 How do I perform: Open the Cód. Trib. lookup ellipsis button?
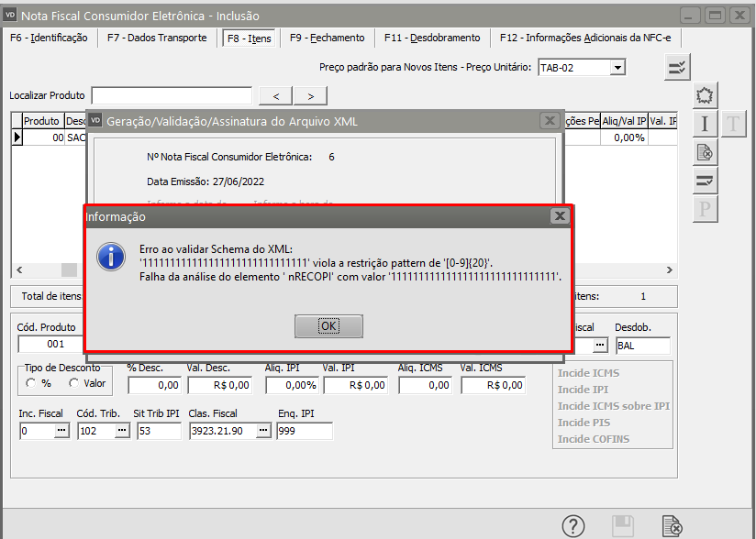[121, 431]
